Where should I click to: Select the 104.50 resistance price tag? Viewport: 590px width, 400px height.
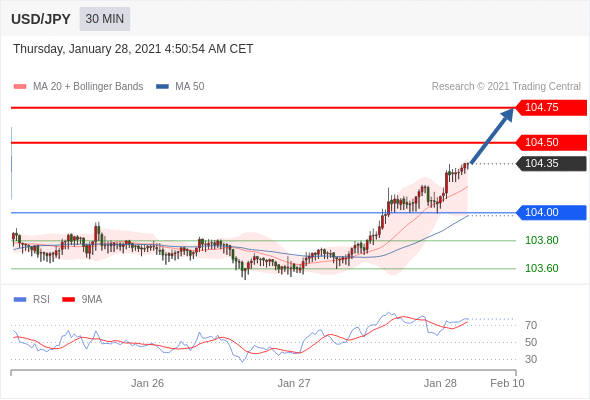coord(551,143)
